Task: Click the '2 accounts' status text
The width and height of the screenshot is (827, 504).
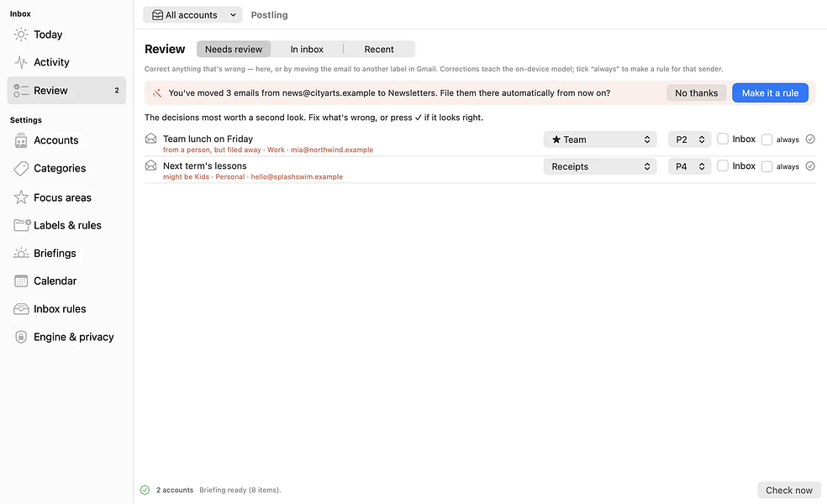Action: (175, 490)
